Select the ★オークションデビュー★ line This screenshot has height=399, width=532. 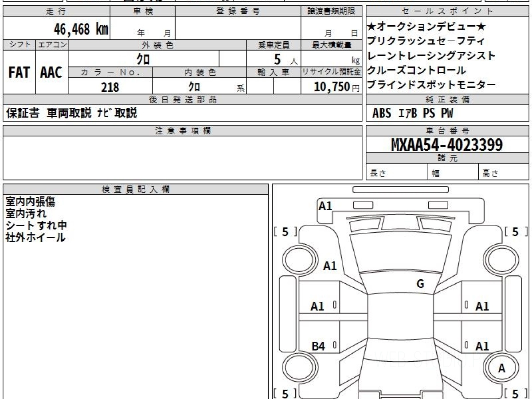pyautogui.click(x=427, y=27)
